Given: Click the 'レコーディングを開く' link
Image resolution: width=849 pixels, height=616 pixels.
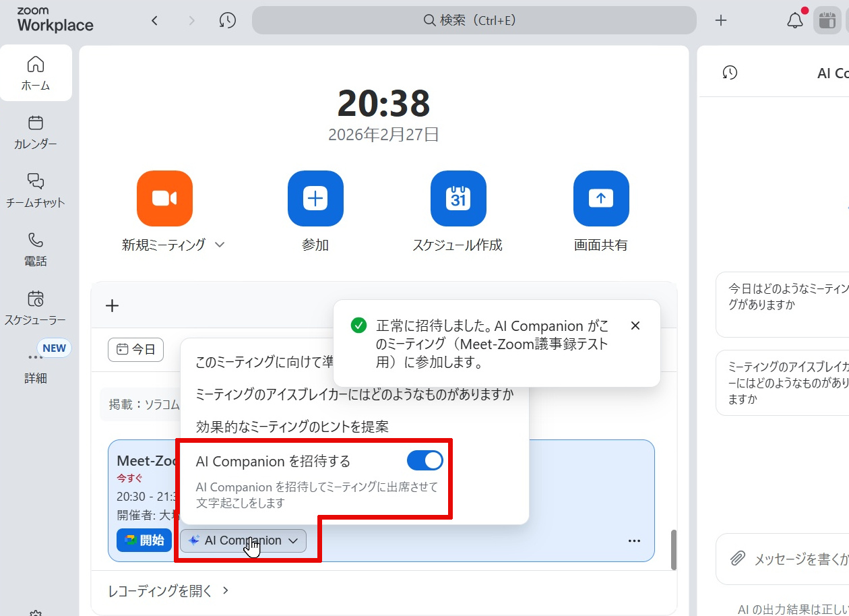Looking at the screenshot, I should point(168,591).
